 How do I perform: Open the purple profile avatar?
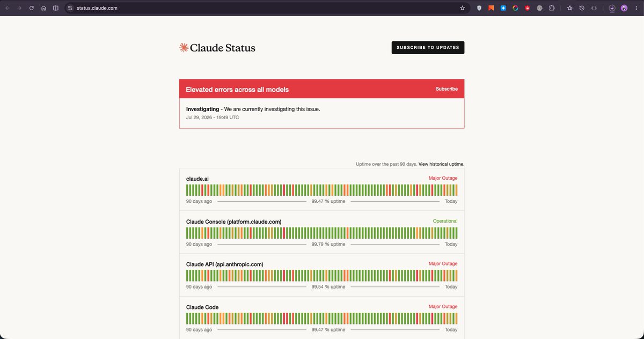(624, 8)
